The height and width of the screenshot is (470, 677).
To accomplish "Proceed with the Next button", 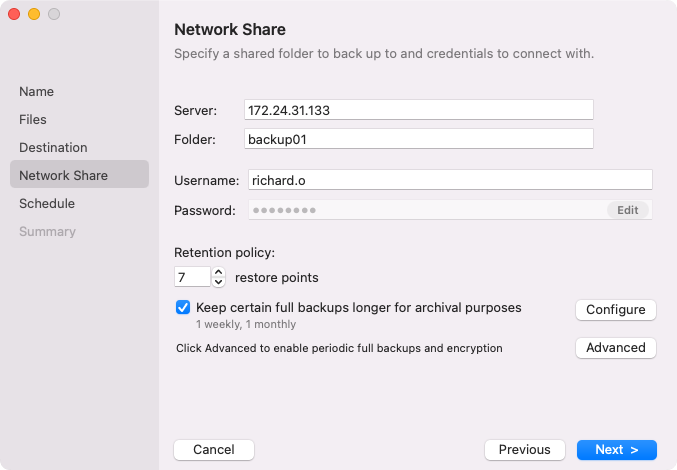I will pyautogui.click(x=616, y=450).
